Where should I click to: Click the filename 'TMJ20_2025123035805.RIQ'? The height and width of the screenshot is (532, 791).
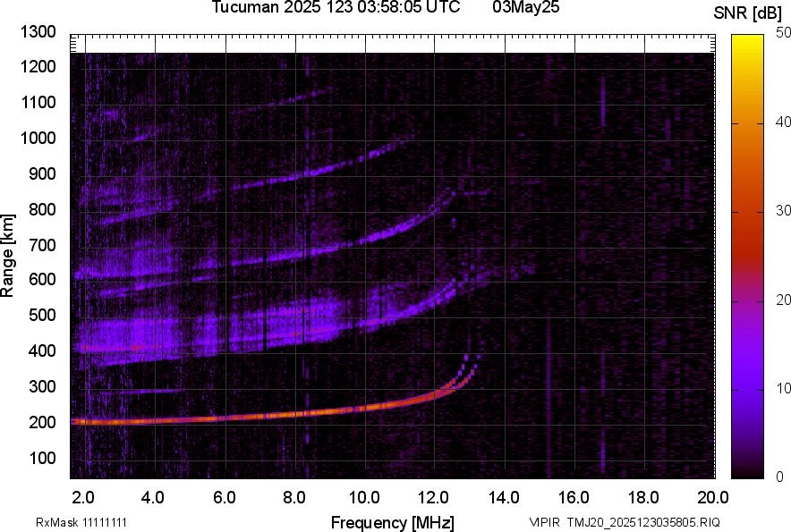[643, 522]
